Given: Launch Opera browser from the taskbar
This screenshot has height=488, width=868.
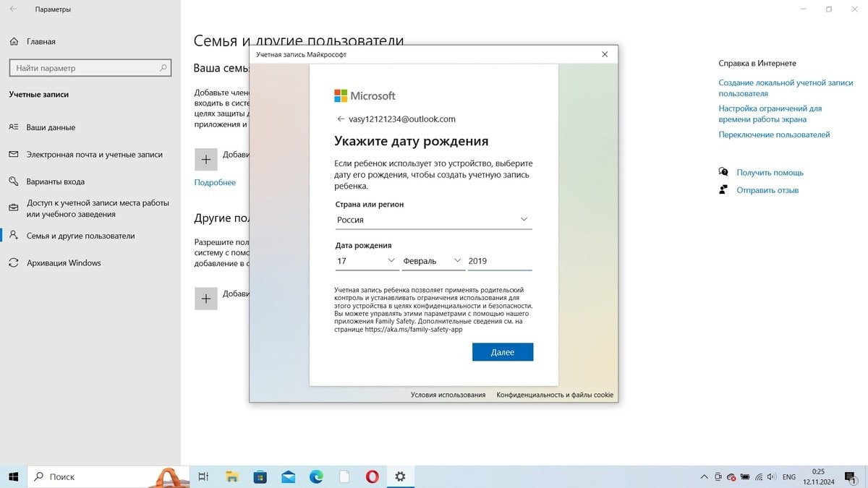Looking at the screenshot, I should point(373,476).
